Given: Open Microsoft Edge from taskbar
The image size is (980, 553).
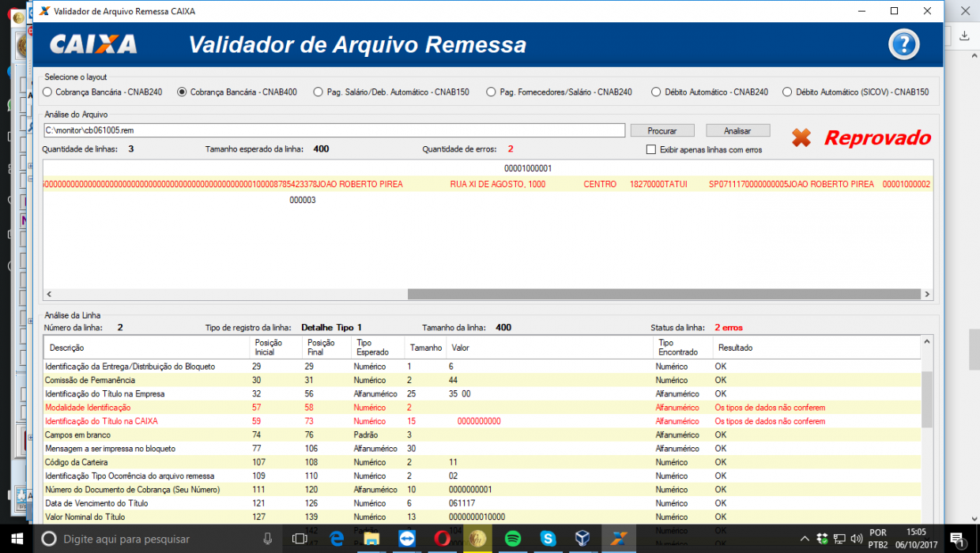Looking at the screenshot, I should [x=337, y=539].
